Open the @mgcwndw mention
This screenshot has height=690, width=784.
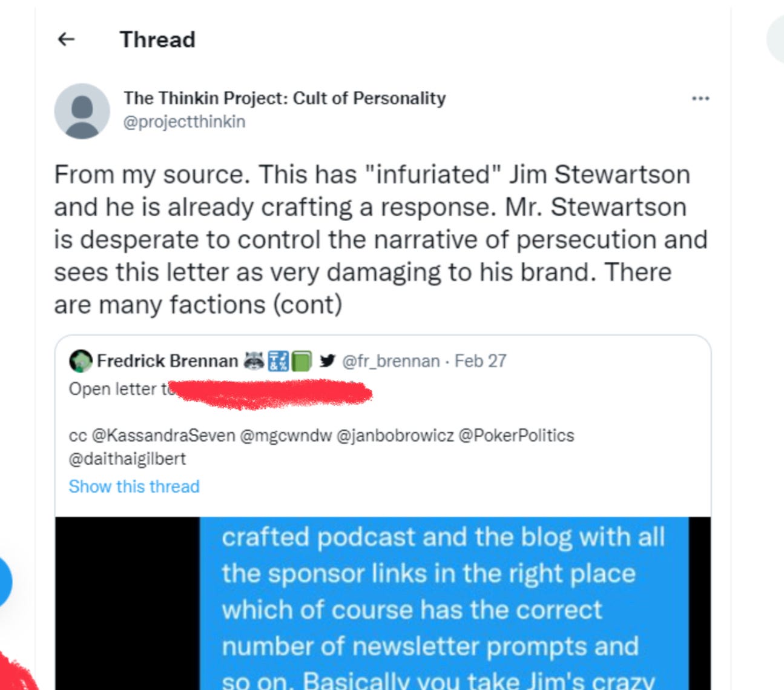(x=286, y=436)
